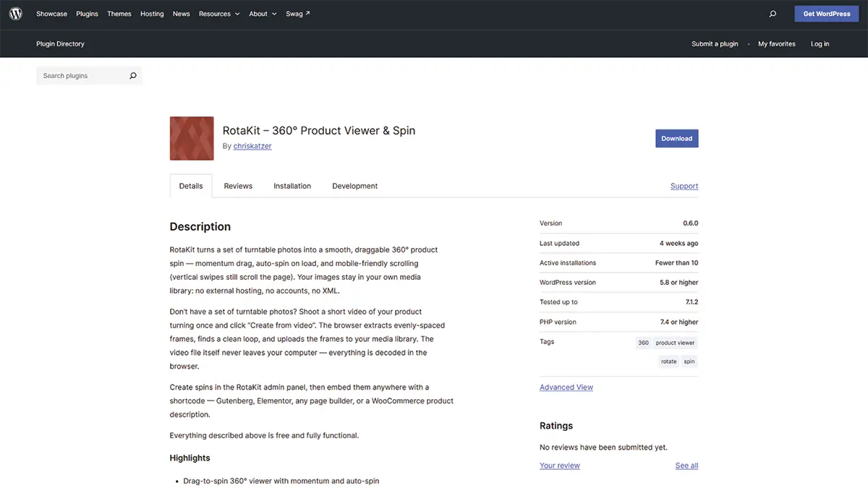Click the product viewer tag
This screenshot has width=868, height=488.
pos(676,343)
